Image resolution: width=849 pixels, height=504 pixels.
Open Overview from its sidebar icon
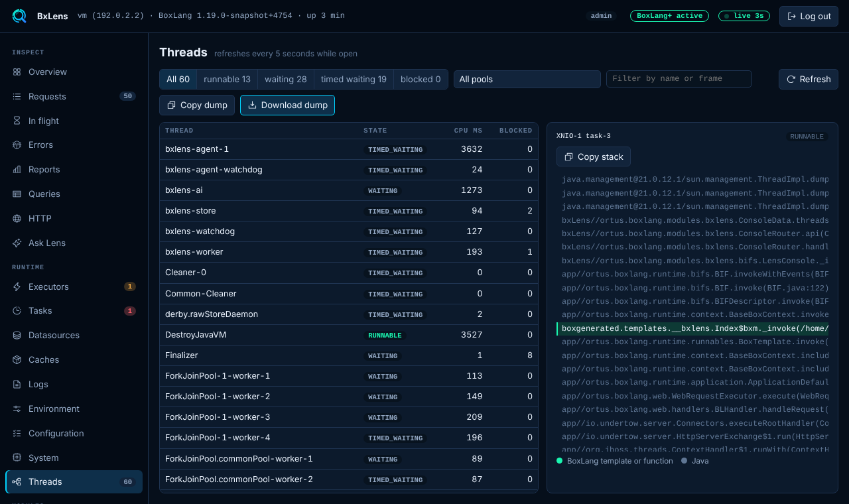click(x=17, y=72)
